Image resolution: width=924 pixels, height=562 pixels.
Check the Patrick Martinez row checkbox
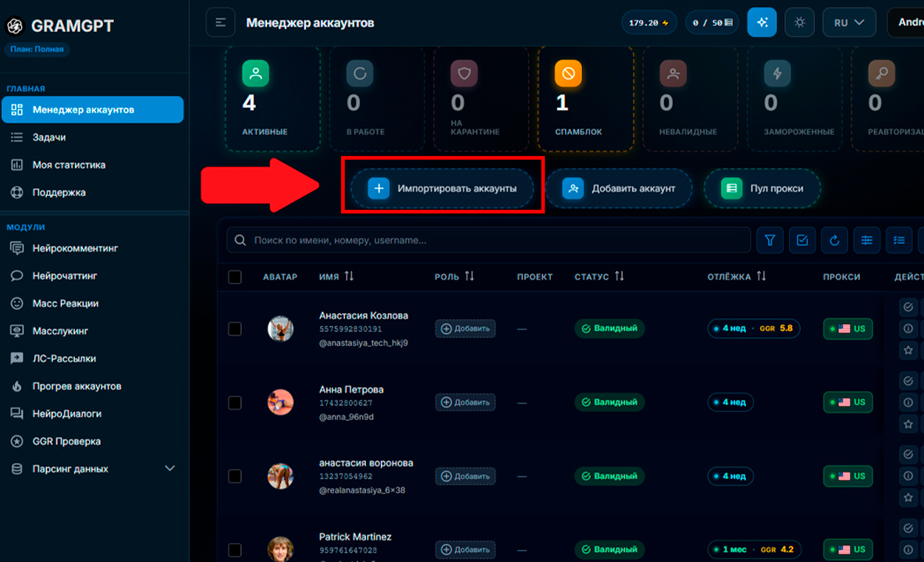pos(235,550)
